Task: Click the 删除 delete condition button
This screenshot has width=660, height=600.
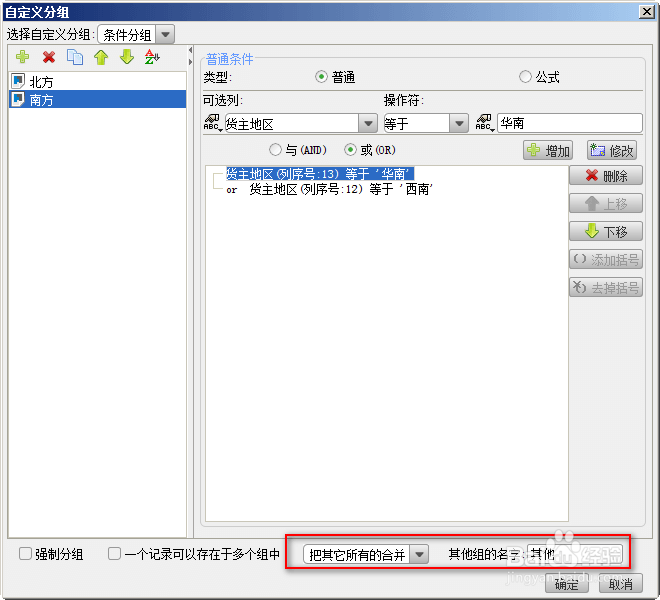Action: tap(606, 176)
